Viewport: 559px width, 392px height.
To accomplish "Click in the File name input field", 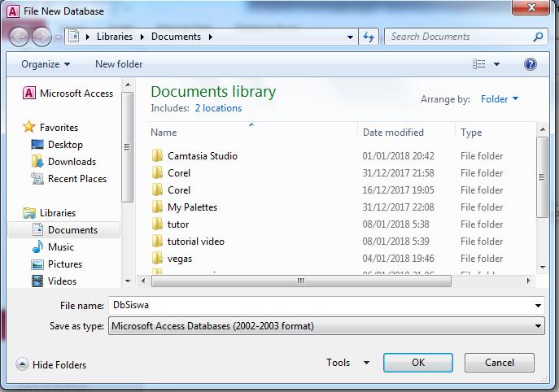I will coord(321,306).
